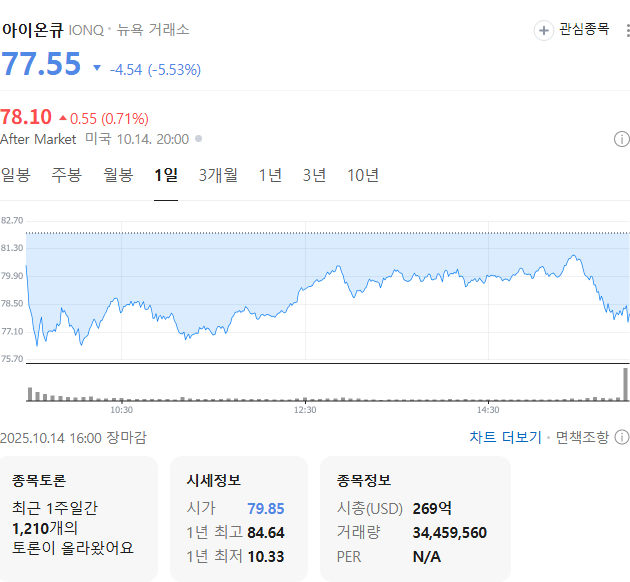Click the blue down-triangle next to 77.55
This screenshot has width=630, height=582.
click(x=97, y=68)
